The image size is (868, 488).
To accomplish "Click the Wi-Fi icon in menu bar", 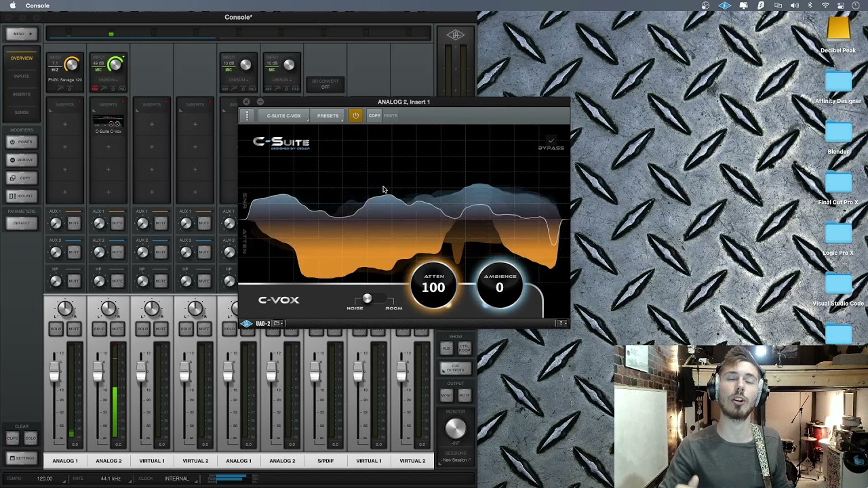I will [825, 5].
